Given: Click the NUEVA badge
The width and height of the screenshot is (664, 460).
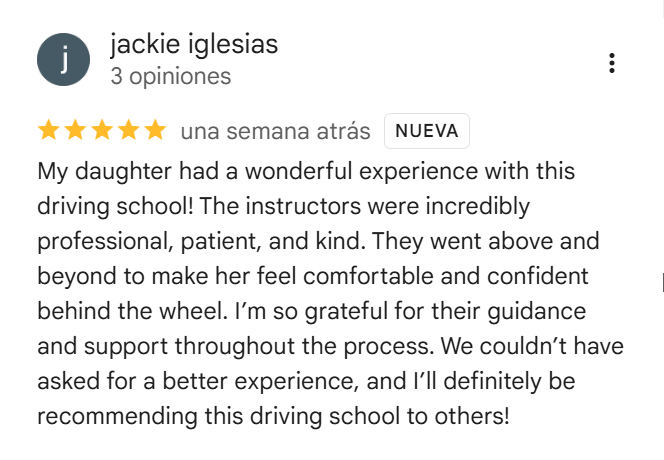Looking at the screenshot, I should click(x=427, y=131).
